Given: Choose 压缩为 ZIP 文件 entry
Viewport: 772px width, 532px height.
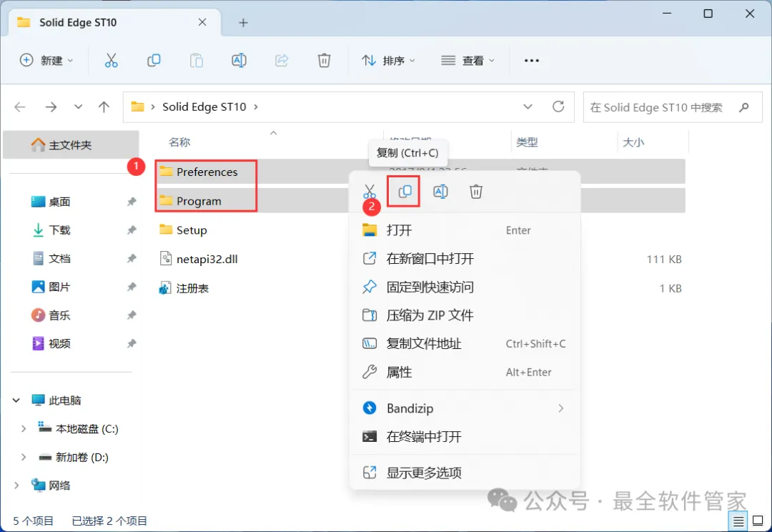Looking at the screenshot, I should [465, 315].
